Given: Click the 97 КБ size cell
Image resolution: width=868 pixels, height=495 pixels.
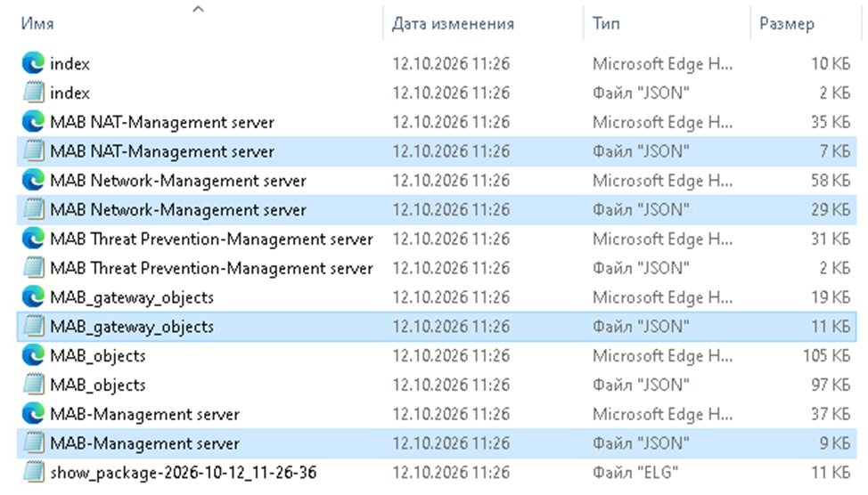Looking at the screenshot, I should point(831,385).
